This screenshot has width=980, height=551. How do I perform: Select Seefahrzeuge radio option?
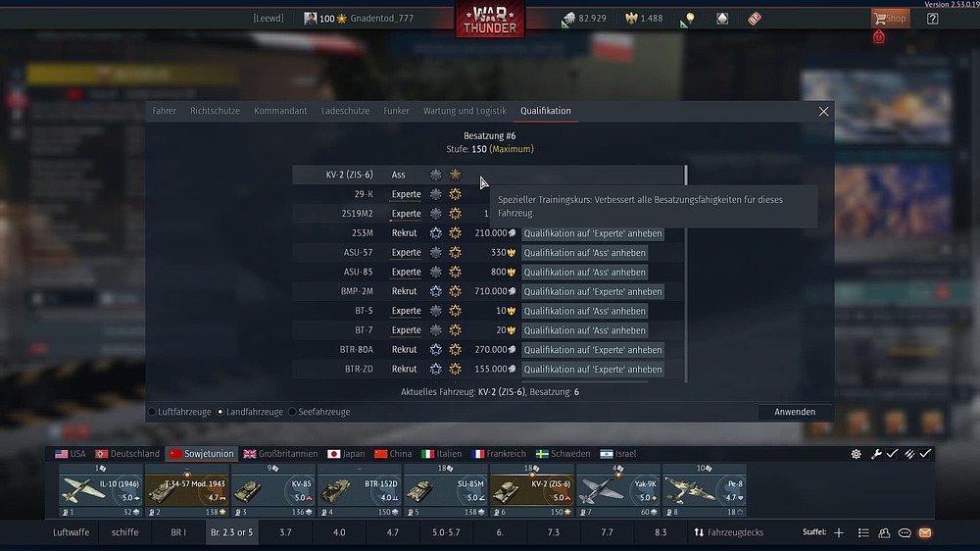click(x=318, y=412)
